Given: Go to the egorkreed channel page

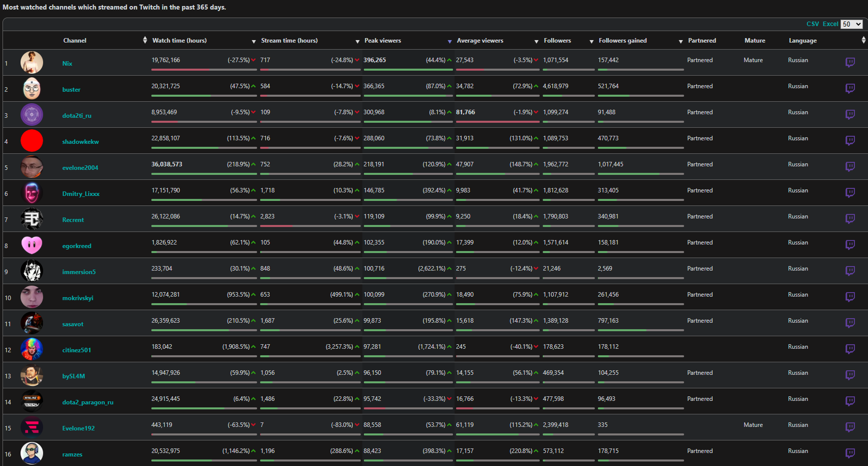Looking at the screenshot, I should pyautogui.click(x=77, y=246).
